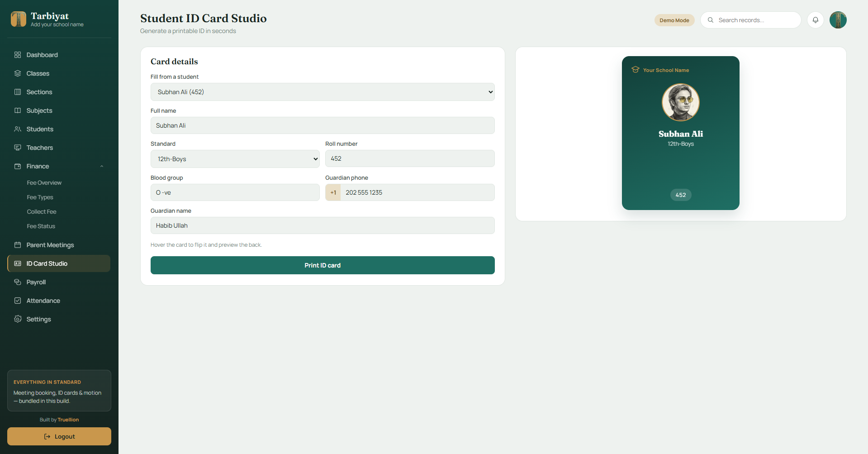Click the Subjects book icon

(x=18, y=110)
